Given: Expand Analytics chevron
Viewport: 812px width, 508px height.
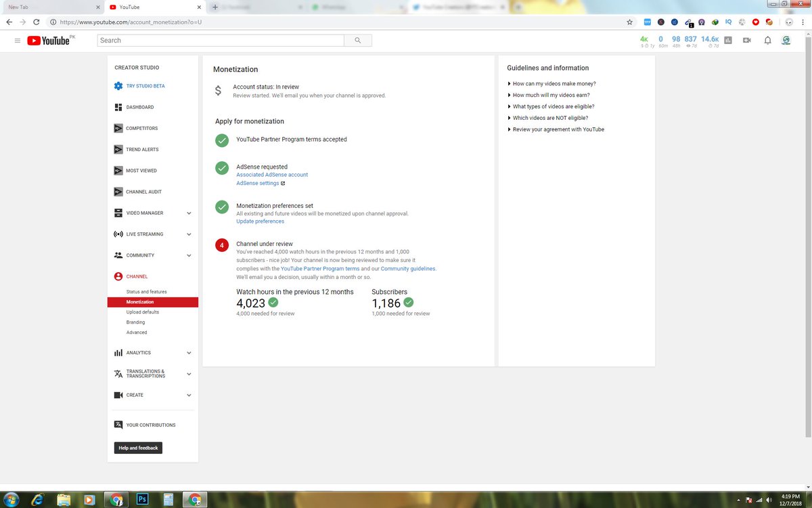Looking at the screenshot, I should pyautogui.click(x=189, y=353).
